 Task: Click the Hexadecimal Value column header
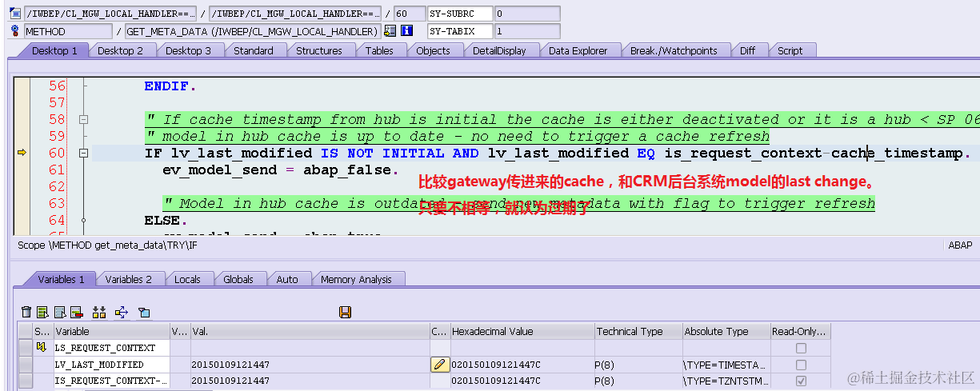coord(522,331)
